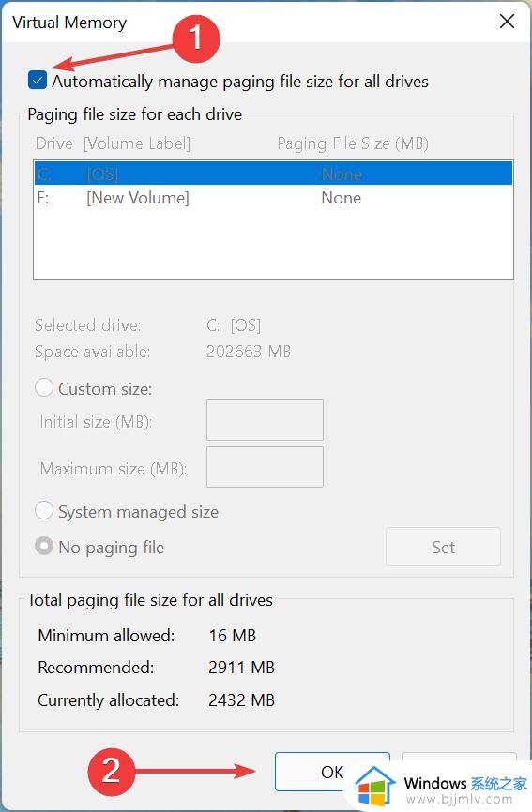Click the 2432 MB currently allocated value
Image resolution: width=532 pixels, height=812 pixels.
pos(241,700)
